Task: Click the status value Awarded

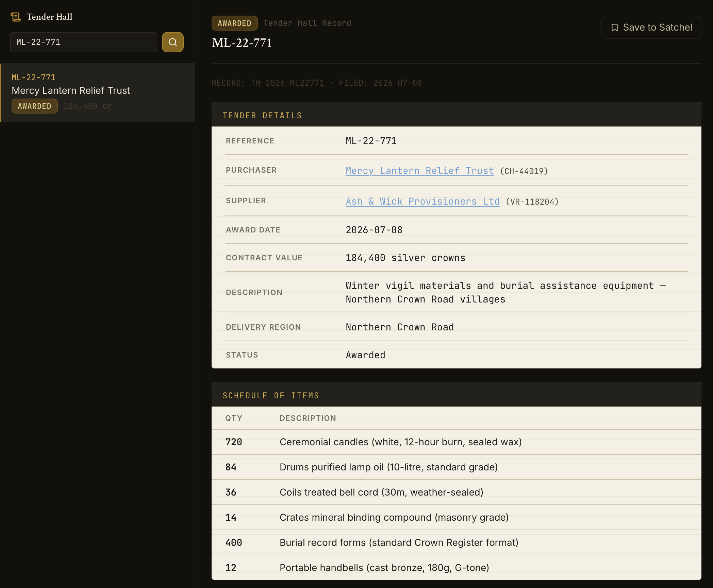Action: point(366,355)
